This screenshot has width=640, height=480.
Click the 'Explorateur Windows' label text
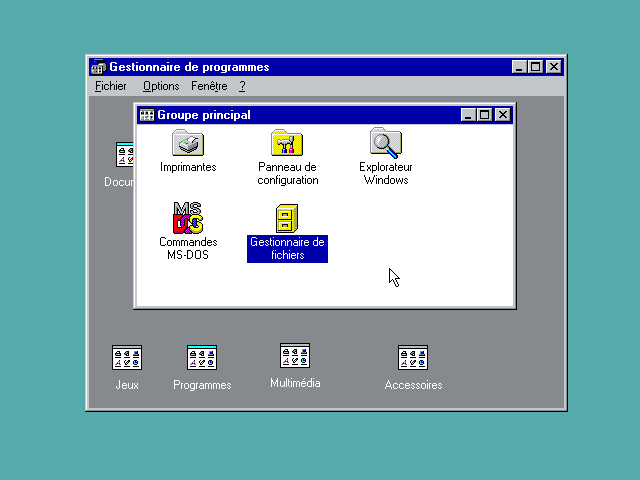point(386,173)
